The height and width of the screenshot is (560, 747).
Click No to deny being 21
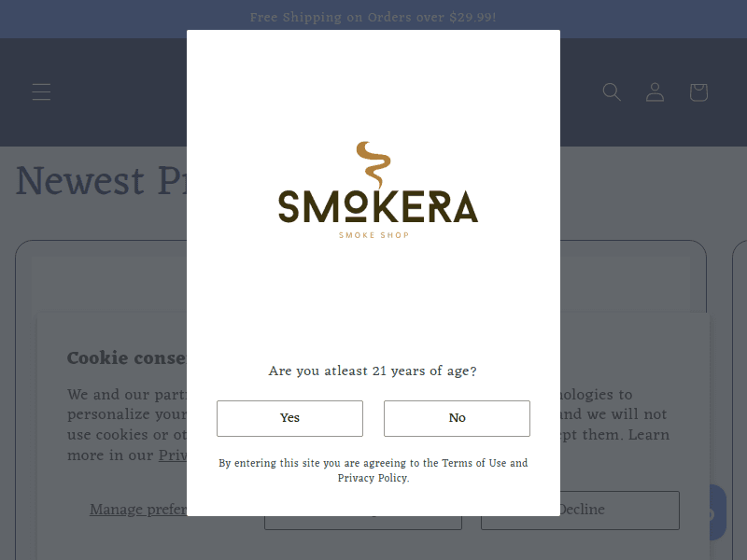pyautogui.click(x=457, y=418)
